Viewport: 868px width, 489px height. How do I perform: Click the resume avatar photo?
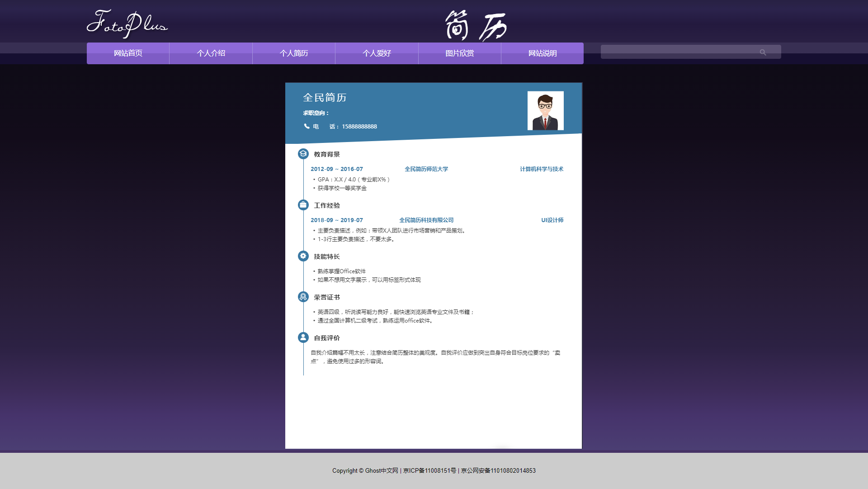pyautogui.click(x=545, y=111)
